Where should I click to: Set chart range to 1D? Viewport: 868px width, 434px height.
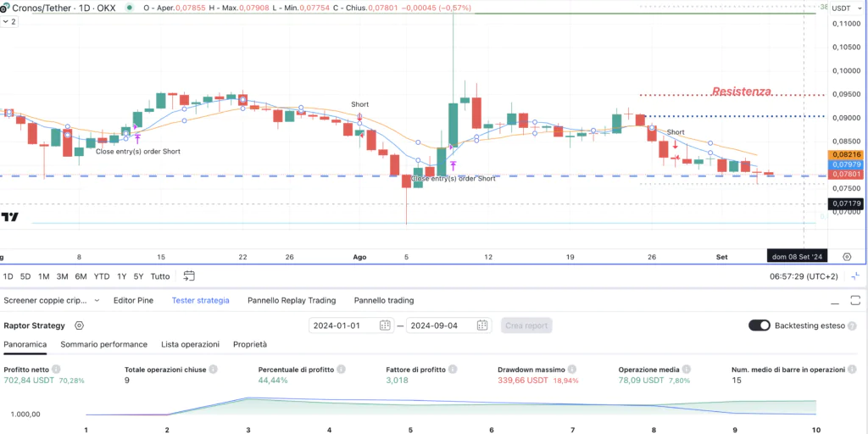click(x=8, y=276)
